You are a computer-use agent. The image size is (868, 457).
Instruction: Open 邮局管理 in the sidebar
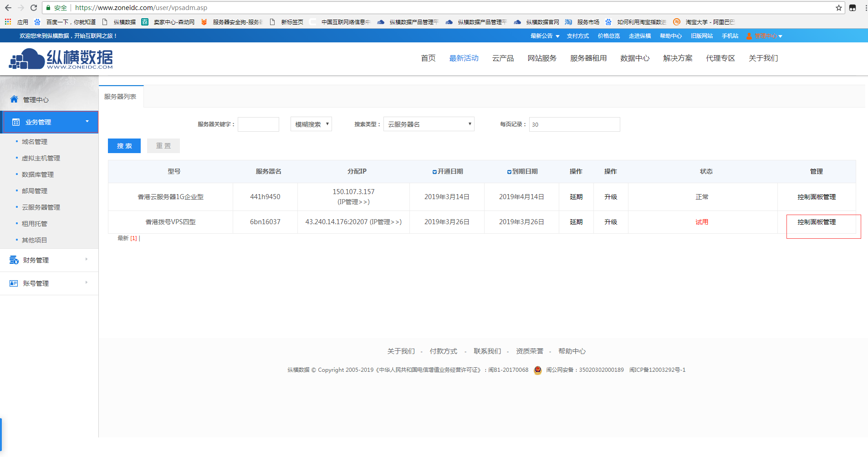(x=35, y=191)
